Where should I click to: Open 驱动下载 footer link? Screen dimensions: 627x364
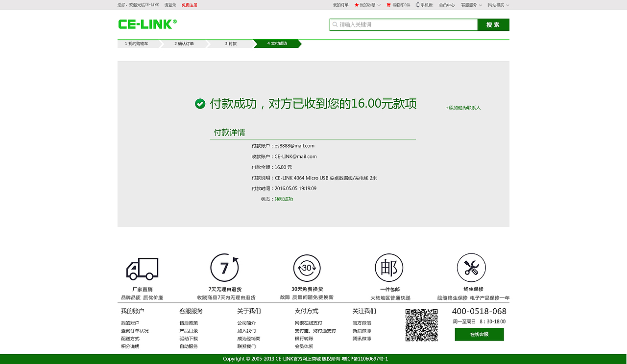tap(189, 339)
